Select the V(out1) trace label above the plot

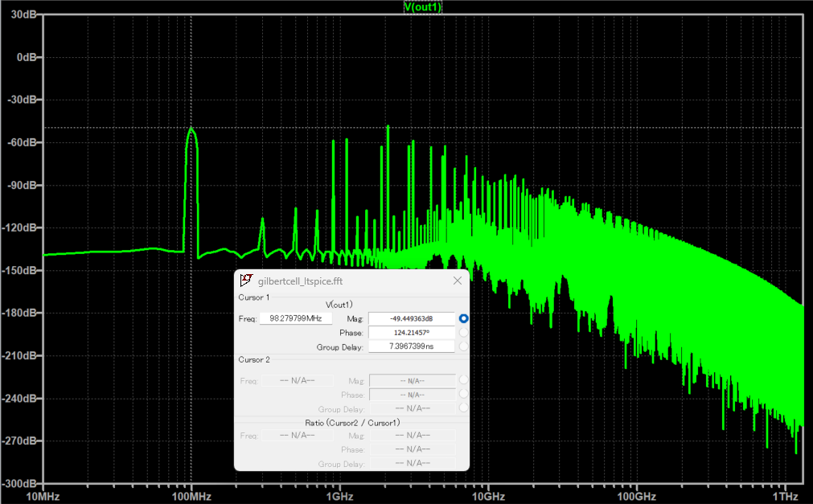423,6
